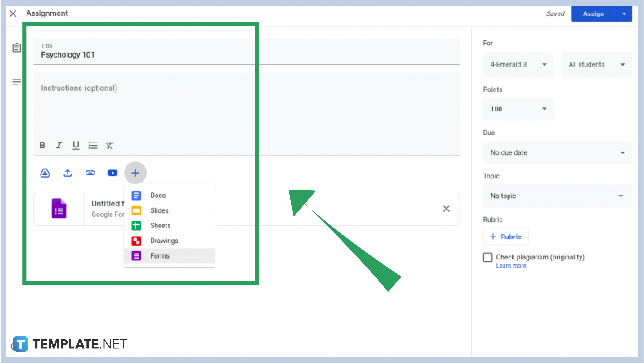Open the 4-Emerald 3 class dropdown
Viewport: 644px width, 363px height.
coord(518,64)
